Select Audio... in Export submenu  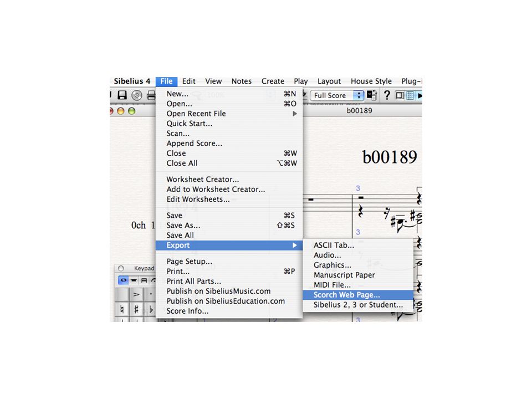click(358, 255)
